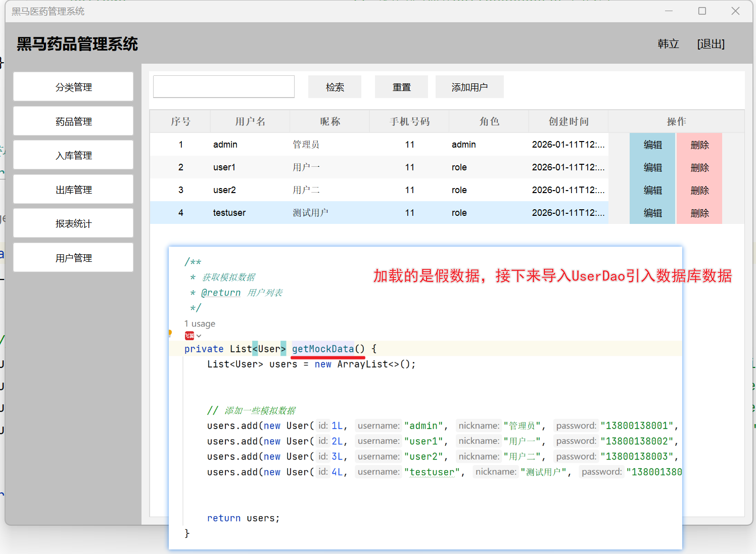Click the user search input field
756x554 pixels.
pyautogui.click(x=224, y=87)
